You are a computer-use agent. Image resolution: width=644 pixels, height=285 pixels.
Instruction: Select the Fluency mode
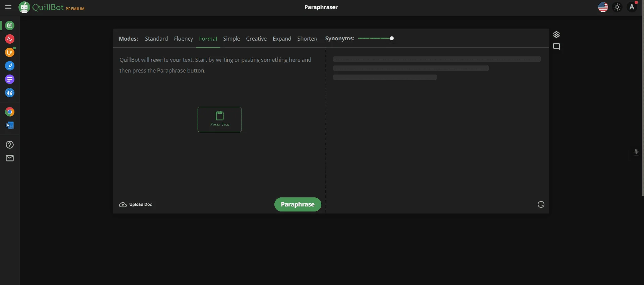(x=183, y=39)
